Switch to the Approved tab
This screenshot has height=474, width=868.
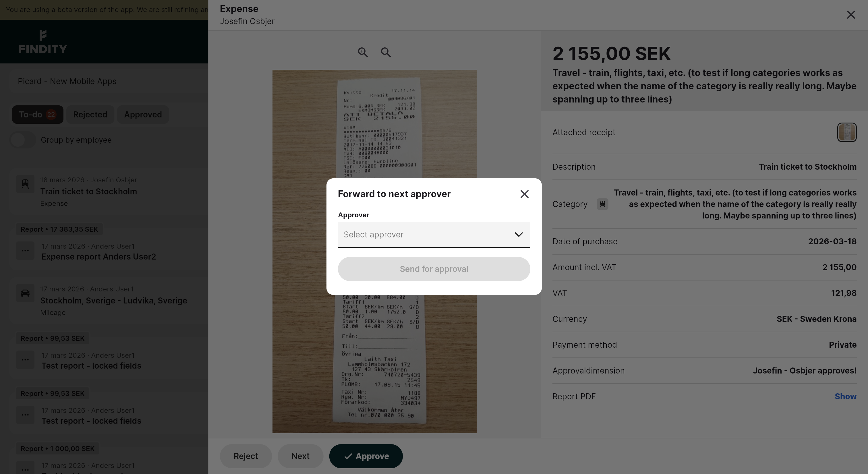tap(143, 114)
